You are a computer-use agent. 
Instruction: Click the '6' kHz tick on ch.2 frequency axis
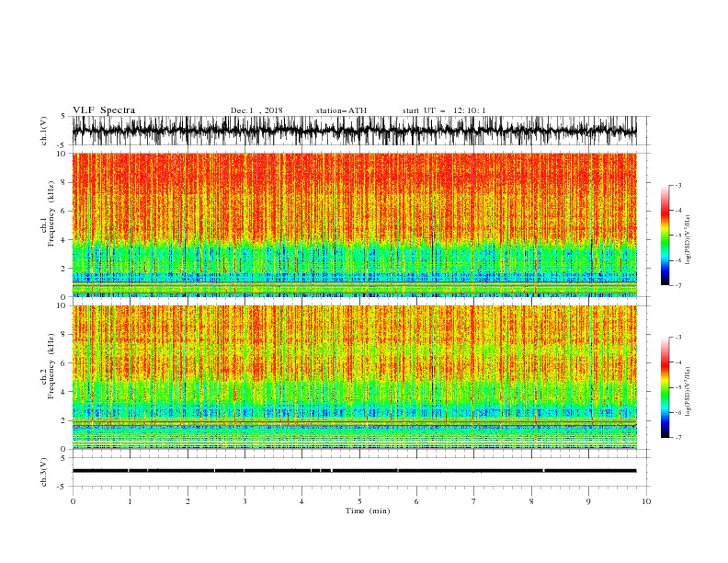[65, 363]
